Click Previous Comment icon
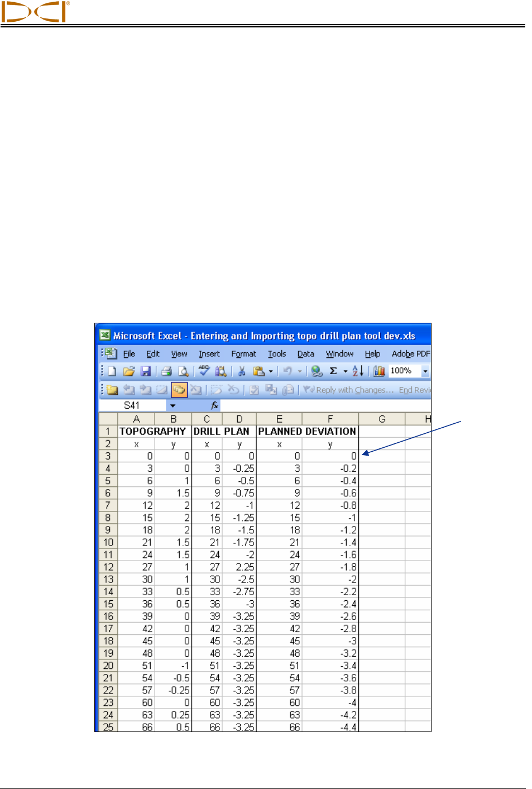 (129, 390)
